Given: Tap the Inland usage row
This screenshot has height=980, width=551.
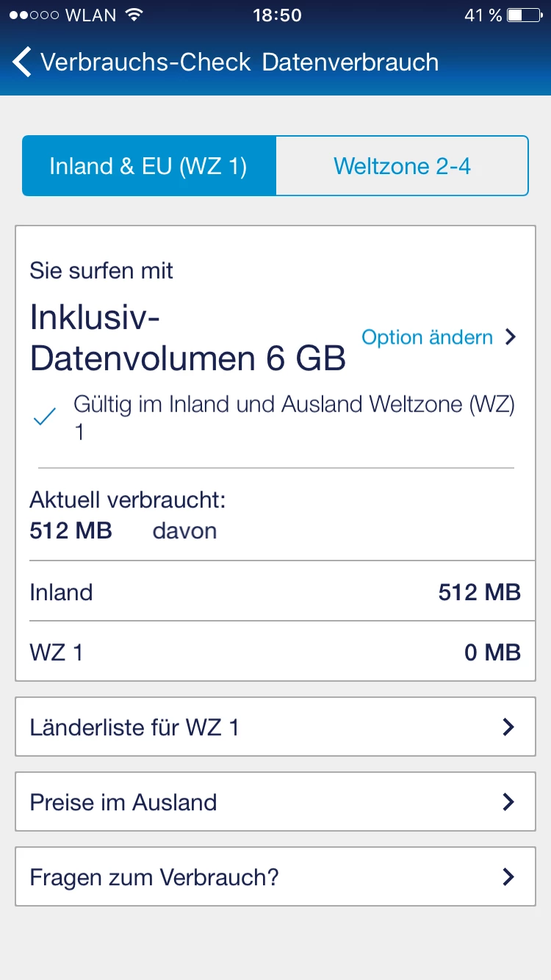Looking at the screenshot, I should (275, 592).
